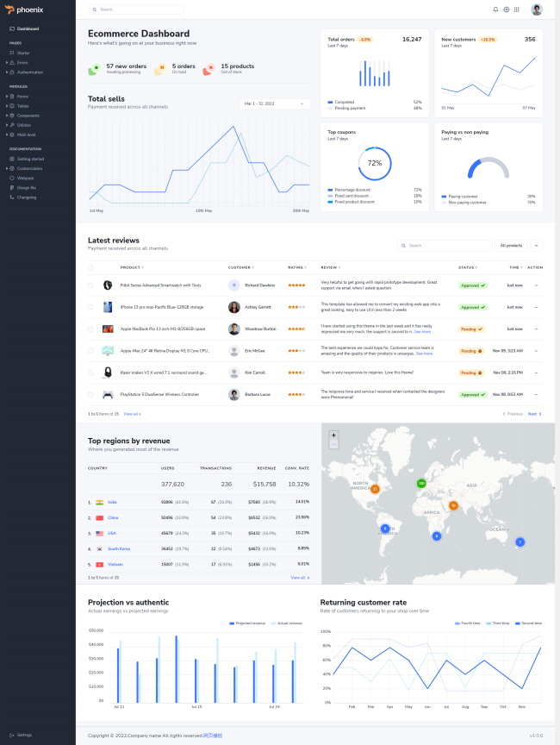Click the red out of stock products icon

[208, 69]
